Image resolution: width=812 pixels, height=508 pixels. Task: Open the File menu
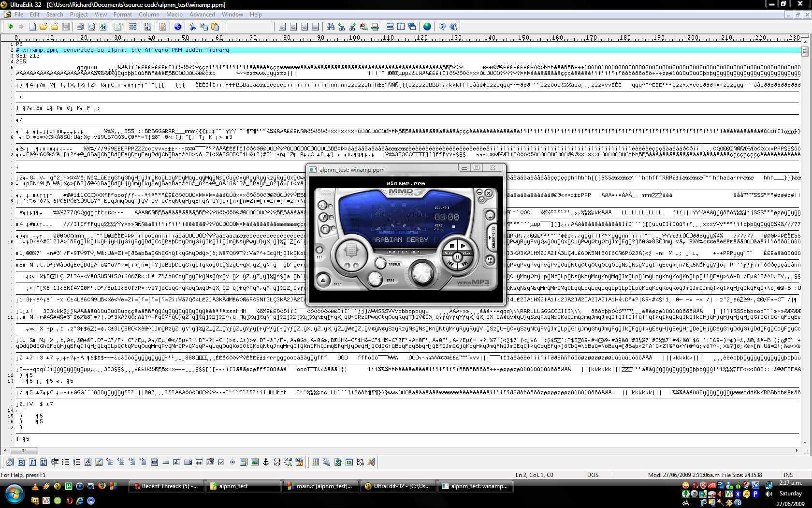pos(19,15)
